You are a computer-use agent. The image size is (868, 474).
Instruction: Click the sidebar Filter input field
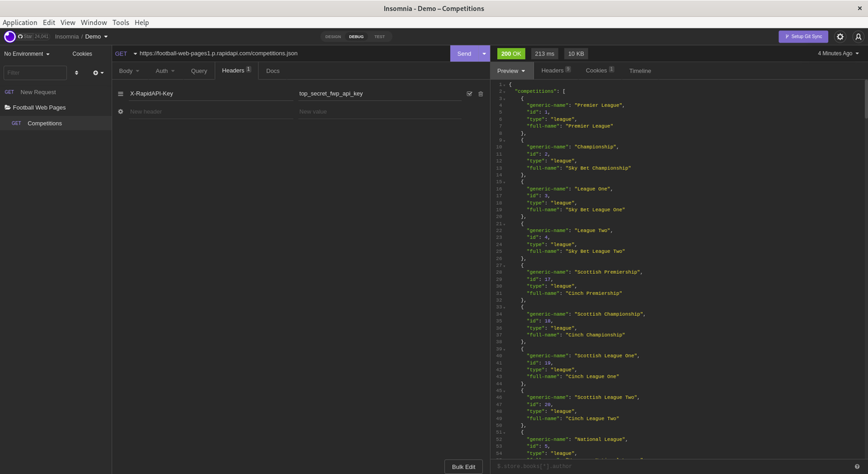[x=34, y=73]
